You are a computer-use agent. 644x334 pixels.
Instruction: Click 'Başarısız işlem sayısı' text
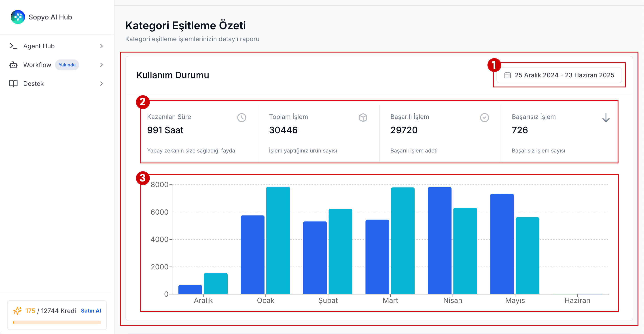pyautogui.click(x=538, y=150)
